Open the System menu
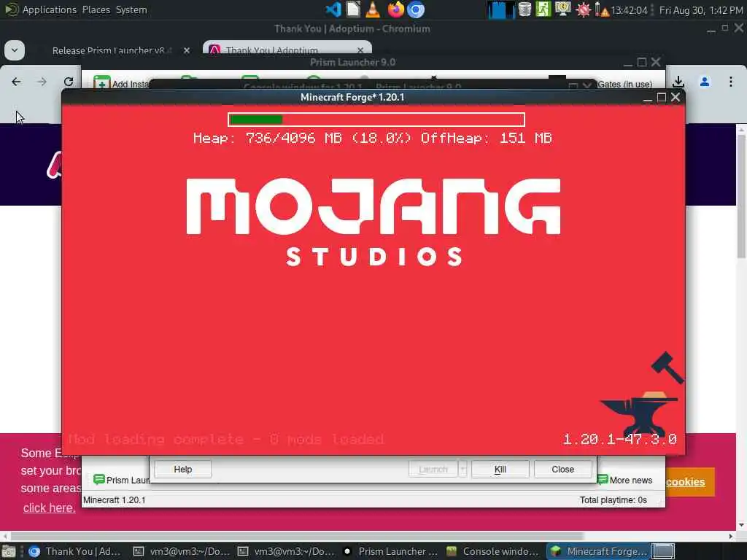Image resolution: width=747 pixels, height=560 pixels. click(x=131, y=9)
